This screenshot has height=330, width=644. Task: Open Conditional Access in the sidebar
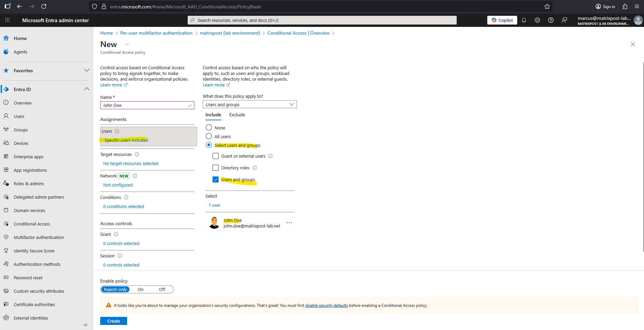32,224
